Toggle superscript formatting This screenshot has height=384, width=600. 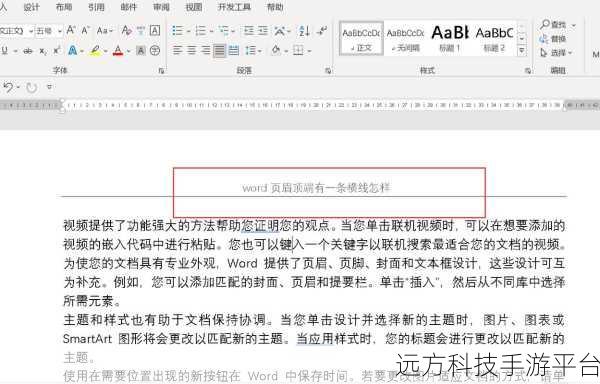pyautogui.click(x=57, y=50)
